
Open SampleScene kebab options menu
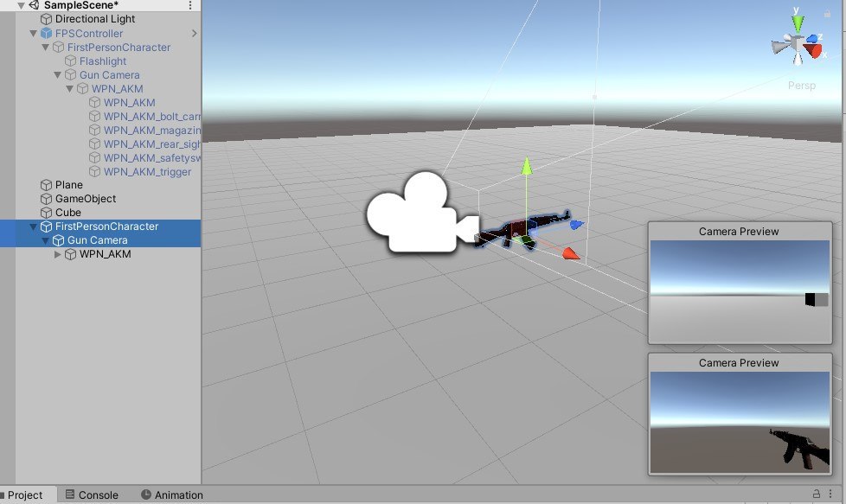coord(190,5)
